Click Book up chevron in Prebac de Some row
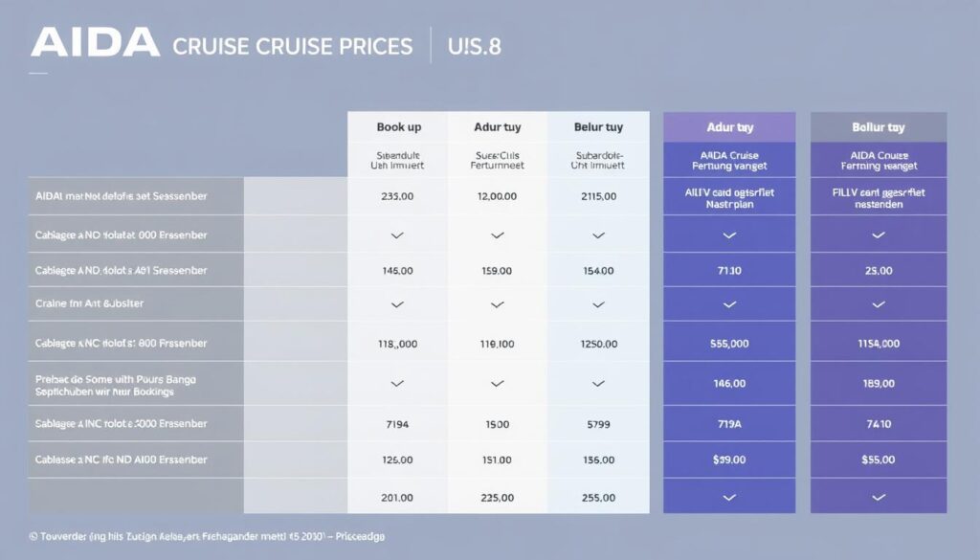Viewport: 980px width, 560px height. (397, 384)
